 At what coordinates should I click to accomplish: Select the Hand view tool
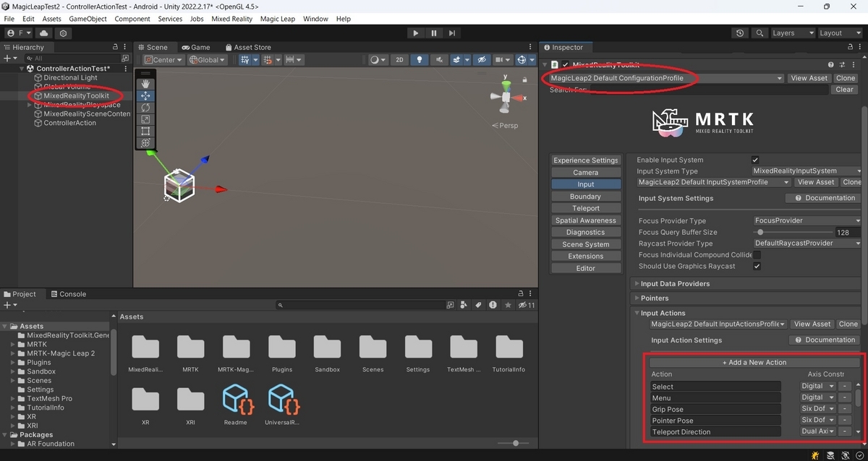pyautogui.click(x=145, y=84)
